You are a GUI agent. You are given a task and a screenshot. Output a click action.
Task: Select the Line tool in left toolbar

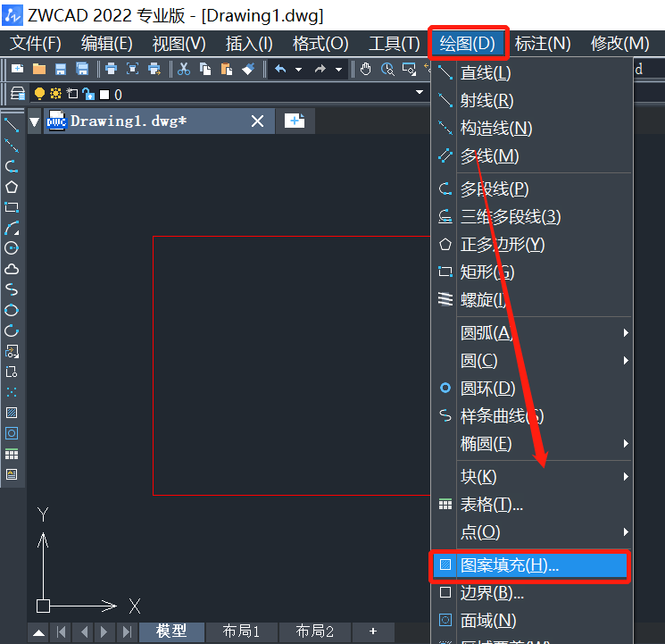click(12, 125)
